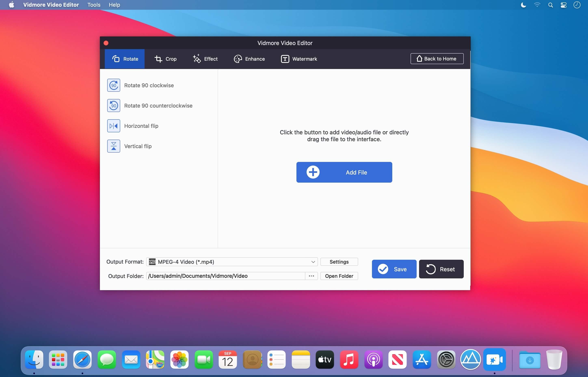Screen dimensions: 588x377
Task: Open the Enhance tab
Action: (249, 59)
